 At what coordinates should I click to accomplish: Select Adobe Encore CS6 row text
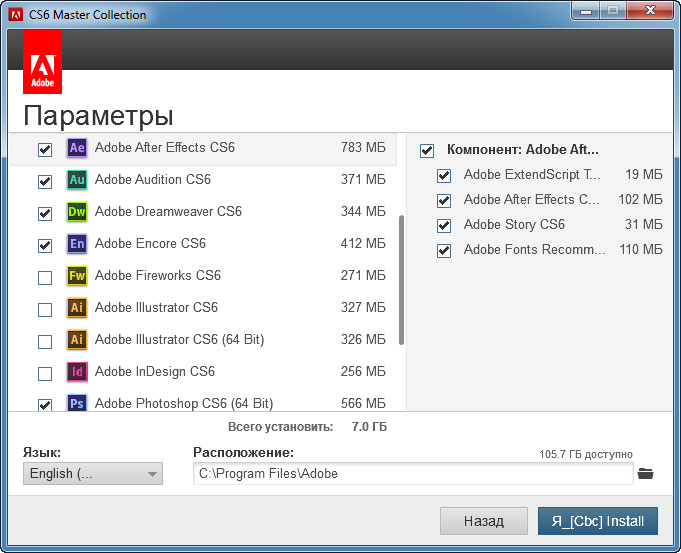(150, 243)
